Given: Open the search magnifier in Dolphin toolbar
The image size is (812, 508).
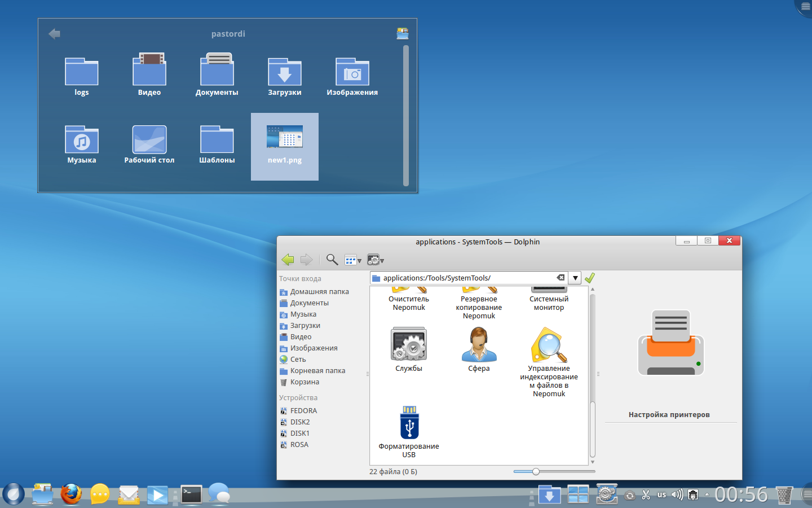Looking at the screenshot, I should tap(332, 260).
